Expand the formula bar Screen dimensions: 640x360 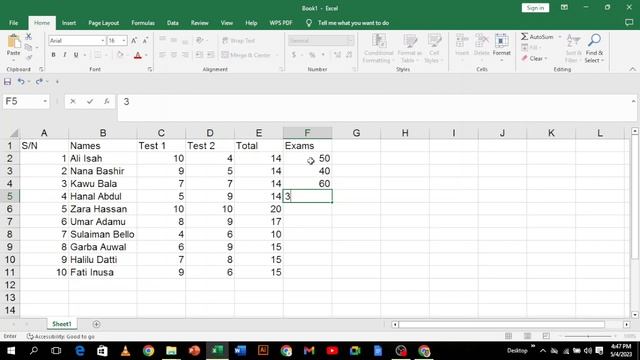coord(633,101)
